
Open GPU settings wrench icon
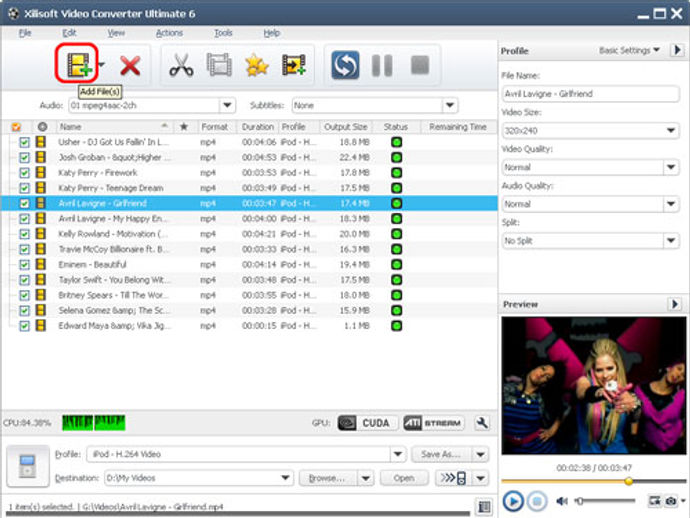point(482,423)
